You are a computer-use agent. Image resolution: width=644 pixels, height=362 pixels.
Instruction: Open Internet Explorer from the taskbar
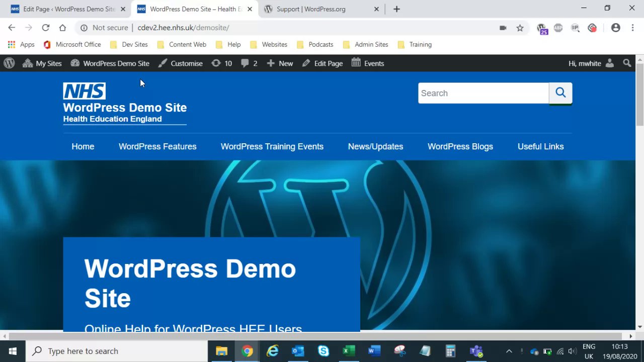coord(273,351)
